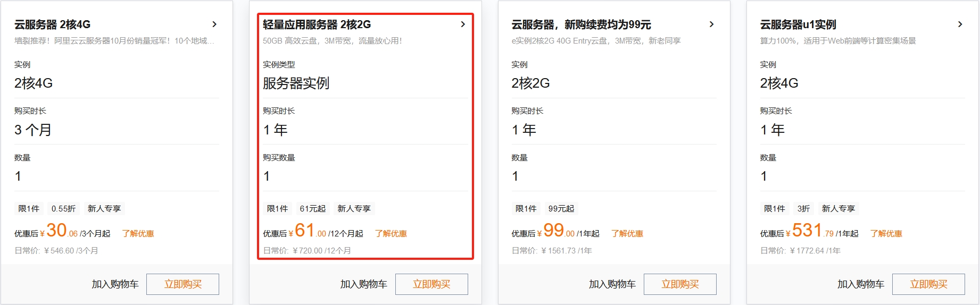
Task: Click the 服务器实例 instance type value
Action: coord(296,83)
